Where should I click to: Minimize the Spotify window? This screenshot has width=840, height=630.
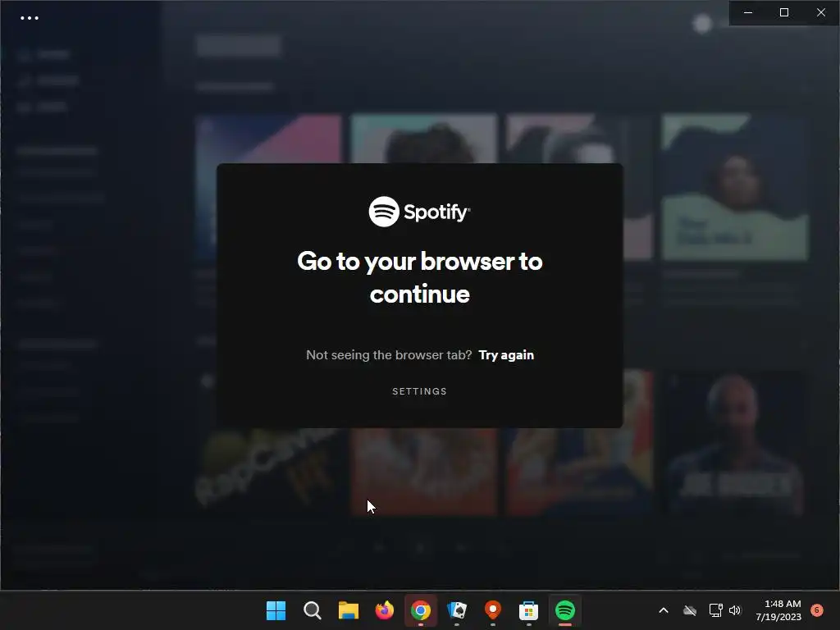[x=748, y=12]
